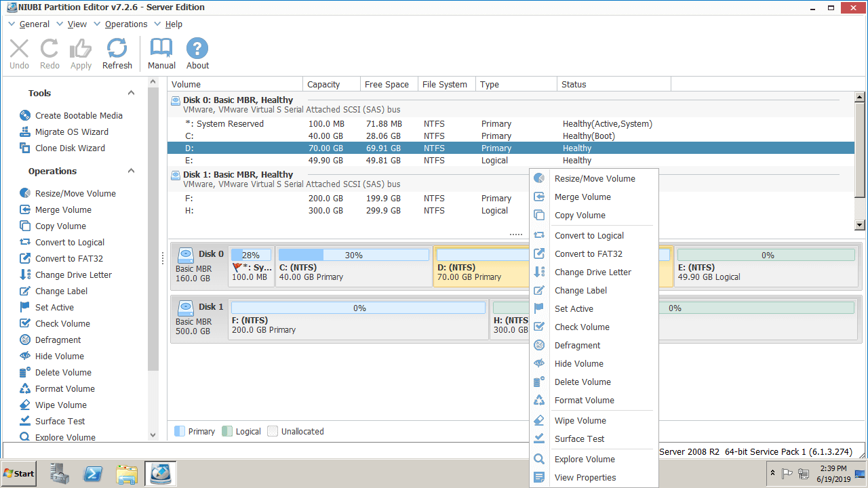Click Surface Test in the sidebar

(x=60, y=422)
